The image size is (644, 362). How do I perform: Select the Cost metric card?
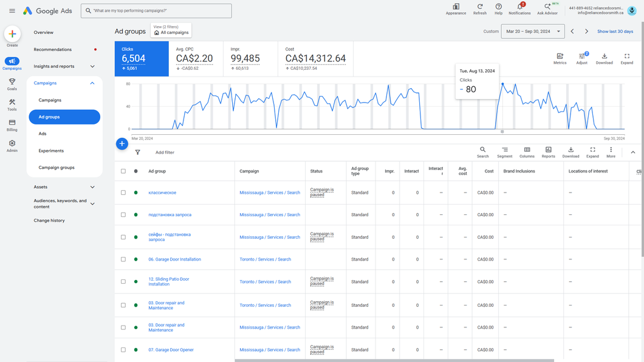click(315, 59)
